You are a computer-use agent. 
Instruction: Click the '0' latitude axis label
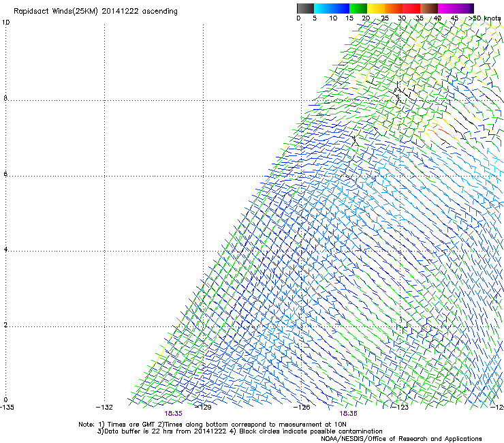[x=5, y=400]
